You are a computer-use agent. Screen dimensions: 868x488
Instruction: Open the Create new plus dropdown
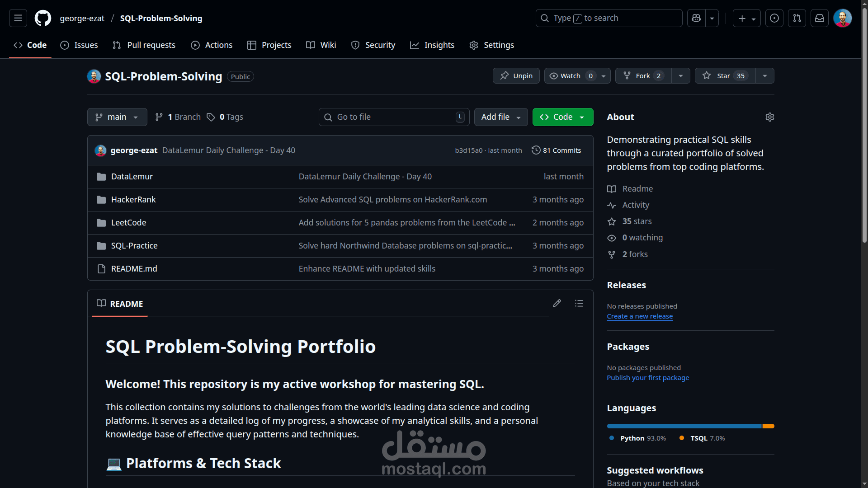coord(747,18)
